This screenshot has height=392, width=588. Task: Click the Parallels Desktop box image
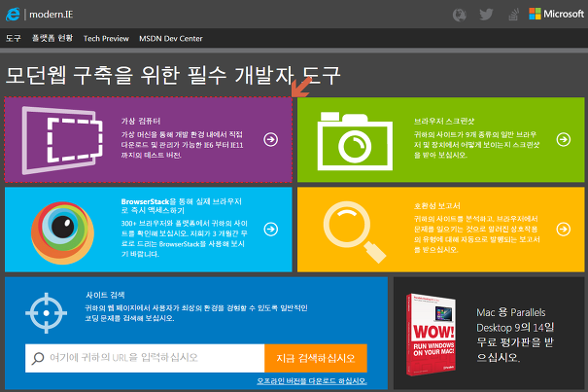(432, 335)
